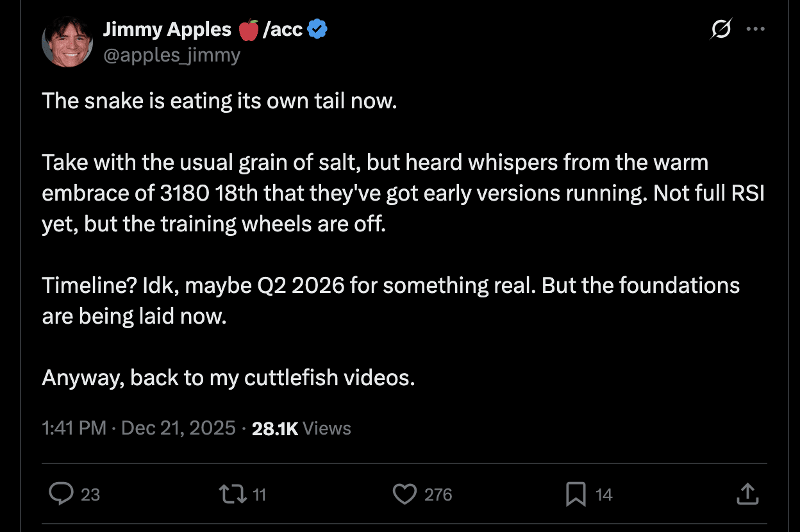Click the 276 likes count

point(438,494)
